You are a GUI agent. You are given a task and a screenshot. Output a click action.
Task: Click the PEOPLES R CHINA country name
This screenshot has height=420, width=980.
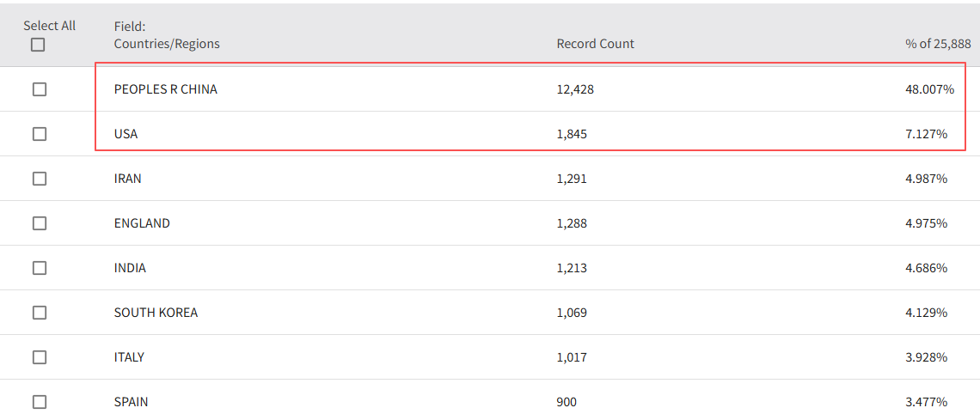click(x=165, y=89)
